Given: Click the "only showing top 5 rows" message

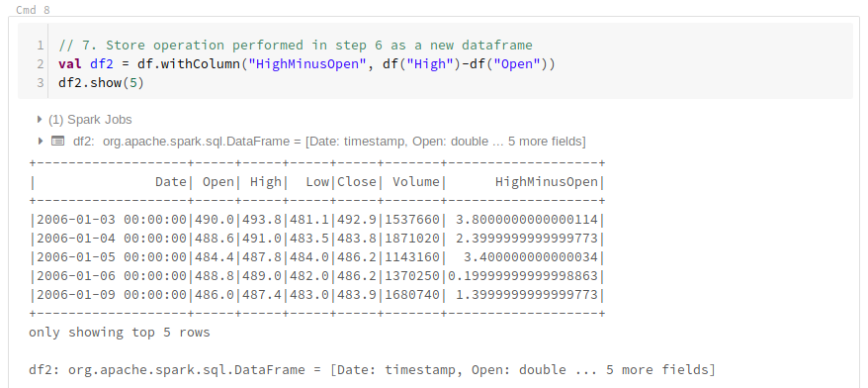Looking at the screenshot, I should 120,333.
